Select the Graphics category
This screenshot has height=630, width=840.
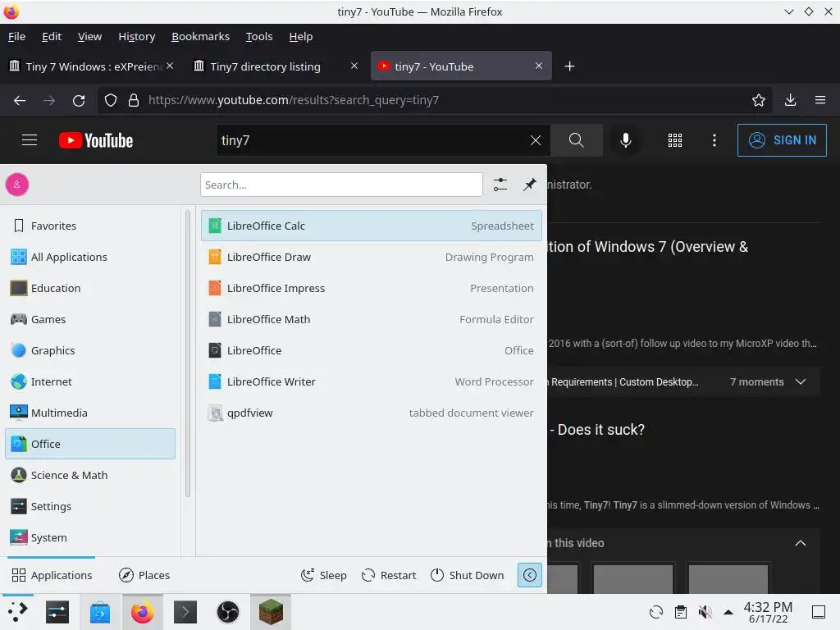[90, 350]
